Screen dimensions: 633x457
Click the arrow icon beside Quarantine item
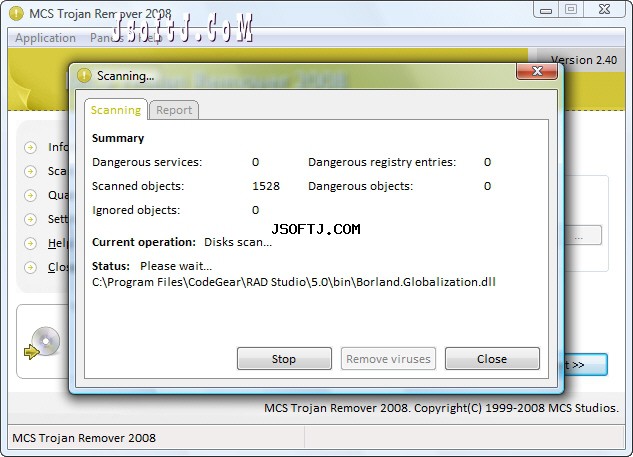pos(30,195)
